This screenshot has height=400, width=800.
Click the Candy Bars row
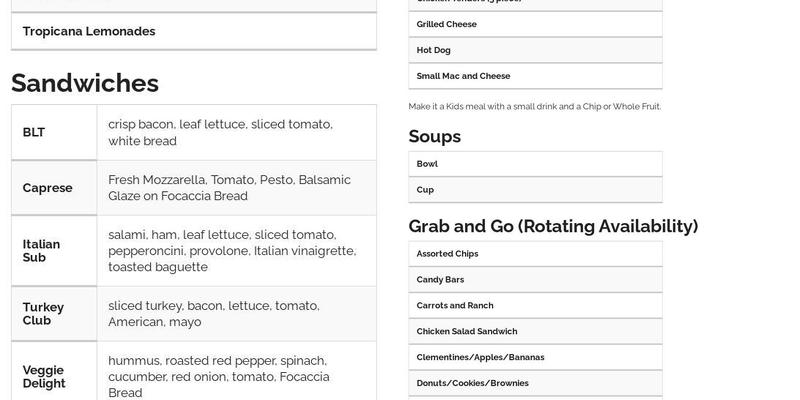click(x=535, y=280)
